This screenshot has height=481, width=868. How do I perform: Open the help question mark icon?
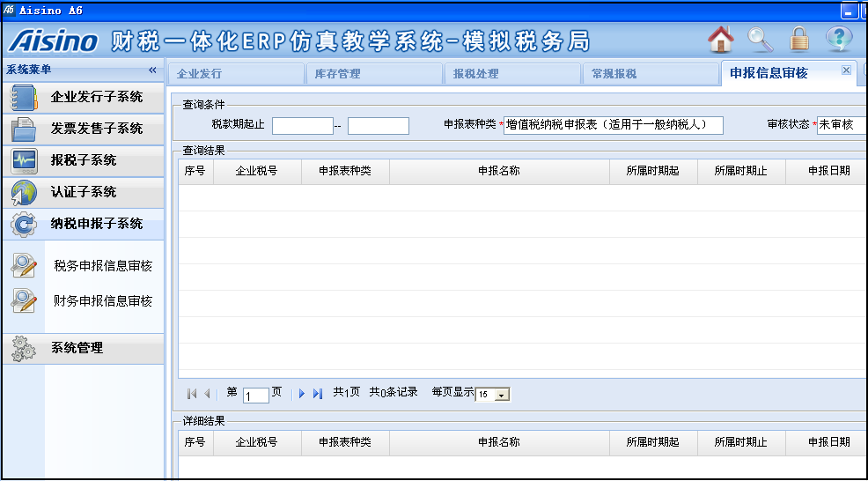click(x=839, y=40)
